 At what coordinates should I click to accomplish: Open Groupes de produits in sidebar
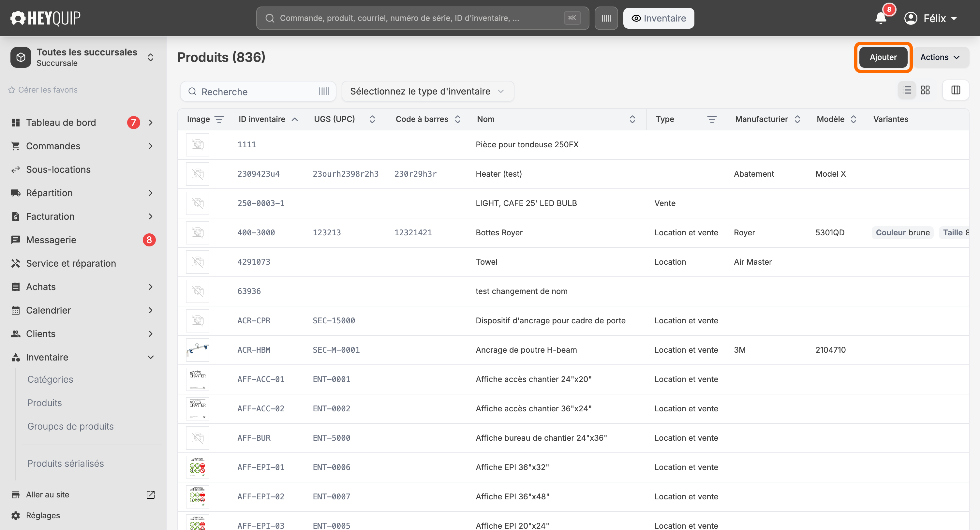click(x=70, y=426)
